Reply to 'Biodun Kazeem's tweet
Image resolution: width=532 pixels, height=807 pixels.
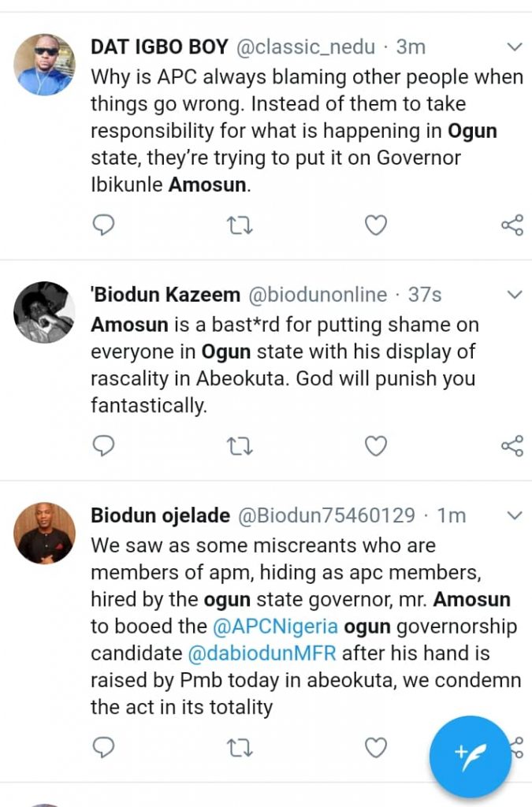(x=103, y=446)
